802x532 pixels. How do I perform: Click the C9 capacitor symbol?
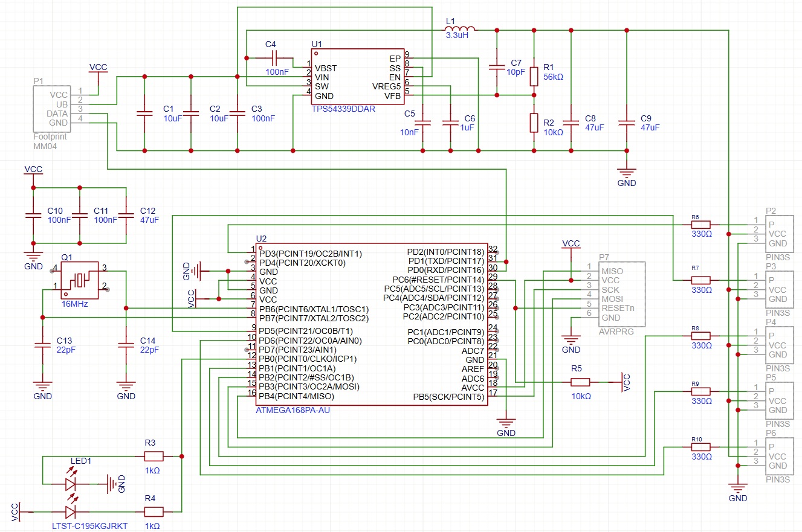pyautogui.click(x=627, y=123)
